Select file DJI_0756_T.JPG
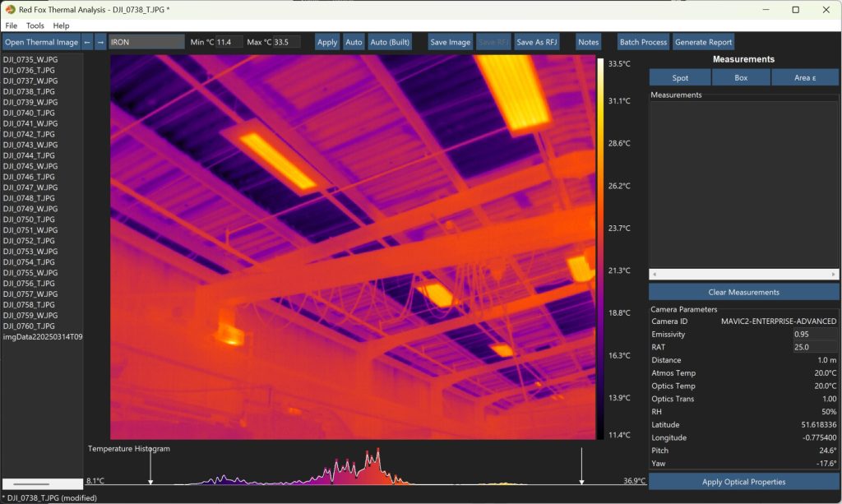Screen dimensions: 842x504 point(29,284)
